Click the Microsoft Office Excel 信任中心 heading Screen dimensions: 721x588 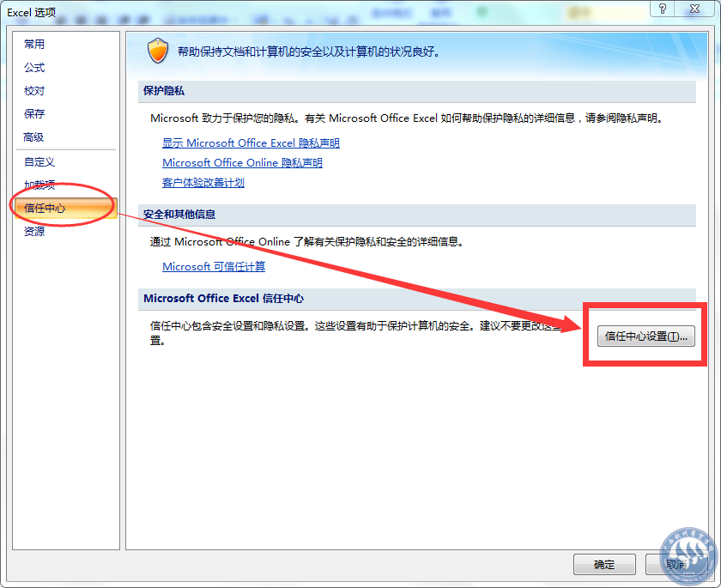click(223, 299)
